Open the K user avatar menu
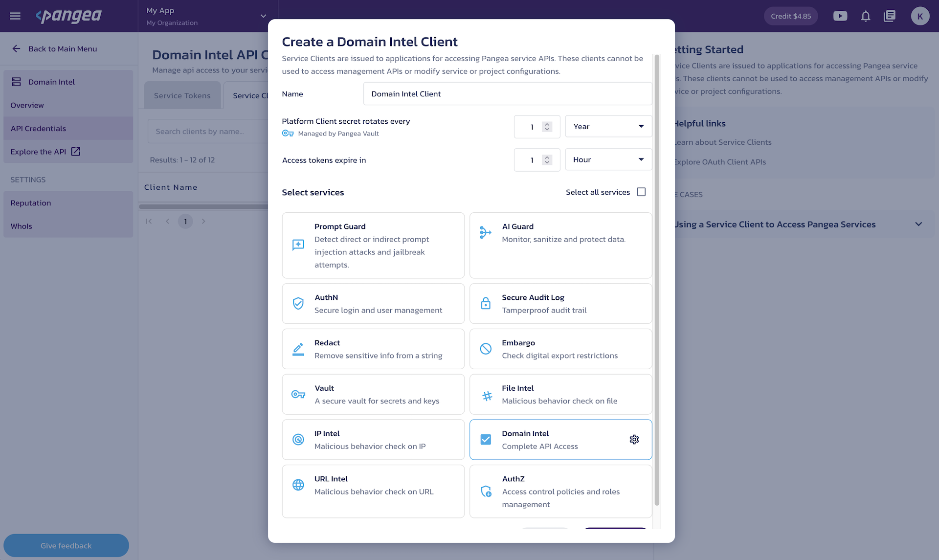 point(920,16)
